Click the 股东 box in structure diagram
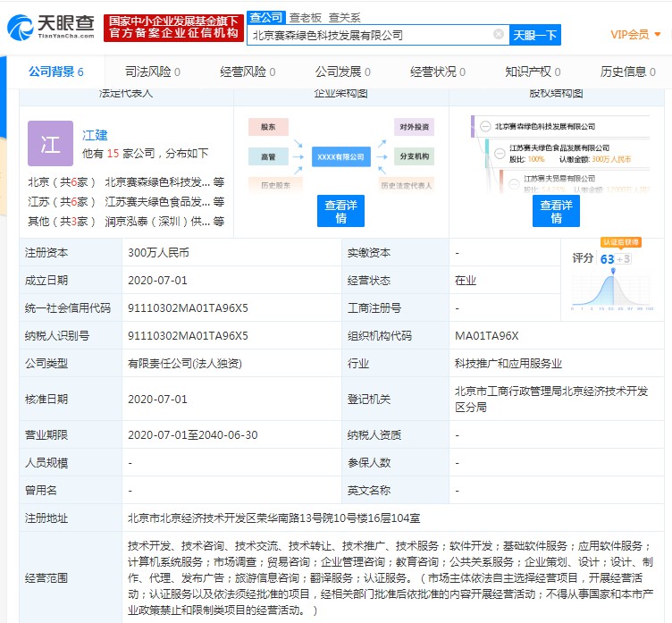 [268, 127]
